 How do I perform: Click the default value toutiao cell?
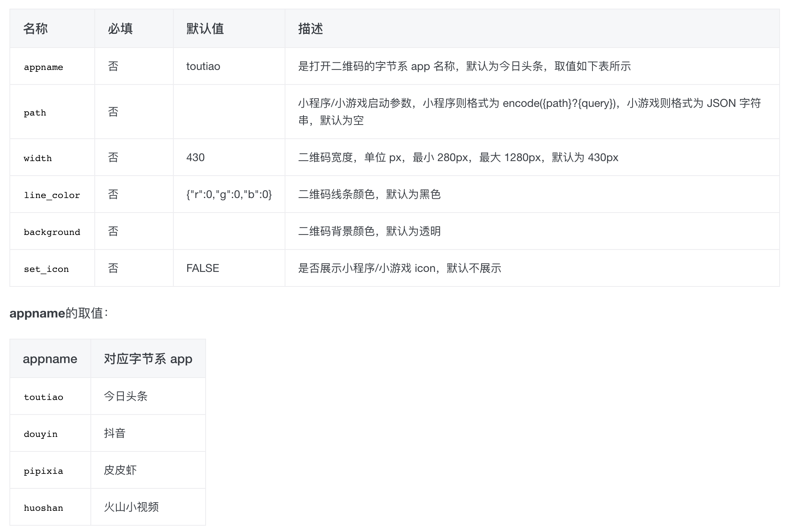pyautogui.click(x=203, y=66)
